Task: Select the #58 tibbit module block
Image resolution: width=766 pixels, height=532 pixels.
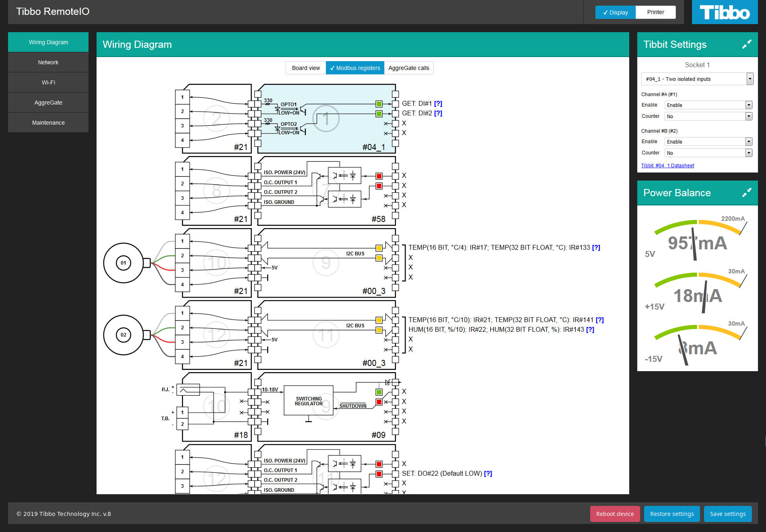Action: [326, 191]
